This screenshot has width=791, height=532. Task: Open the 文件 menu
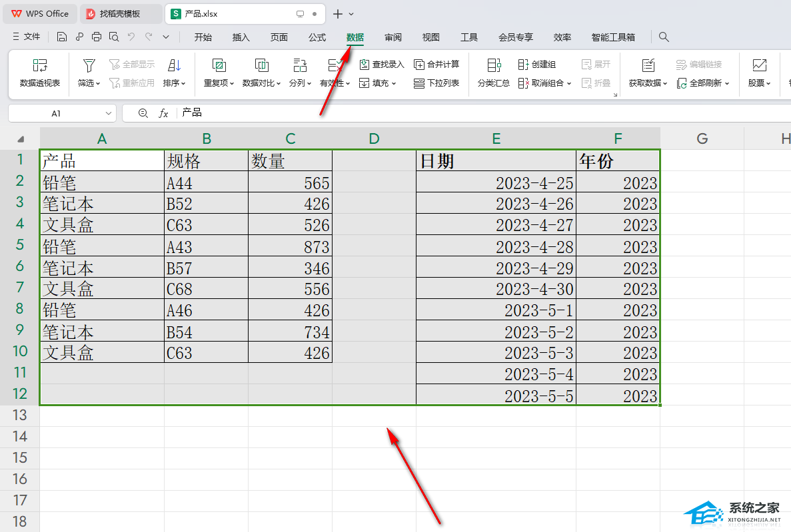[26, 37]
